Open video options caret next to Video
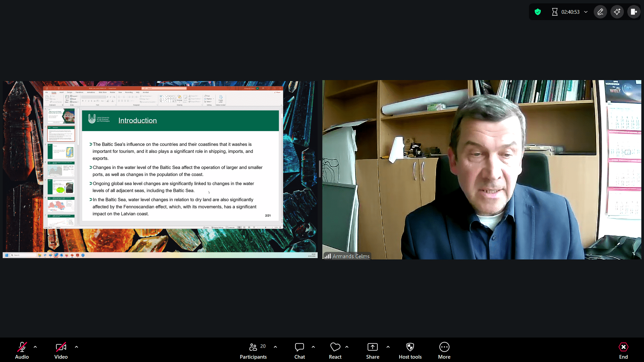Image resolution: width=644 pixels, height=362 pixels. (76, 347)
